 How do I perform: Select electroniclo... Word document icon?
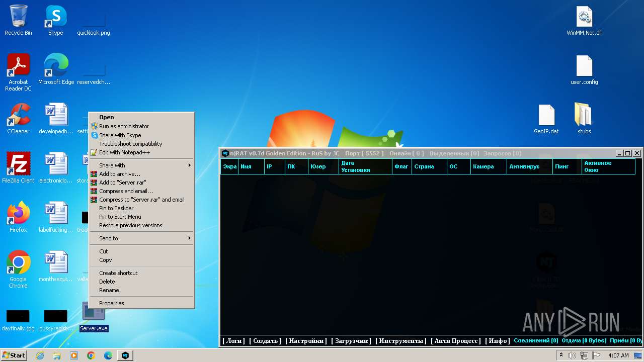[x=56, y=168]
